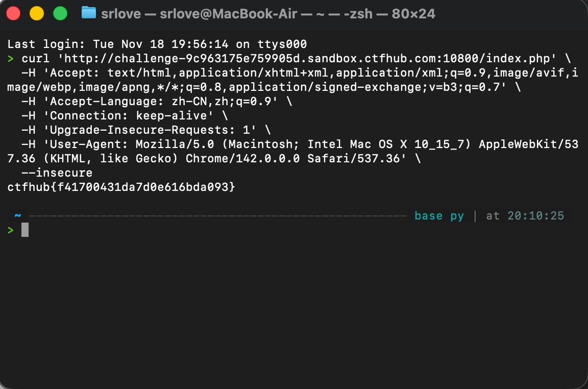Zoom the window with green button
The height and width of the screenshot is (389, 588).
(x=60, y=13)
